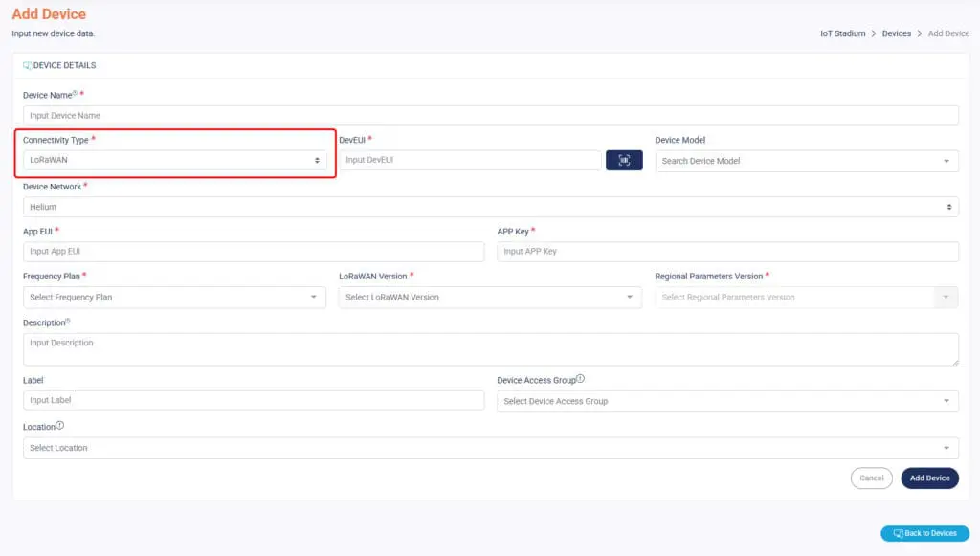Click the info icon next to Device Access Group
The height and width of the screenshot is (556, 980).
click(x=581, y=379)
